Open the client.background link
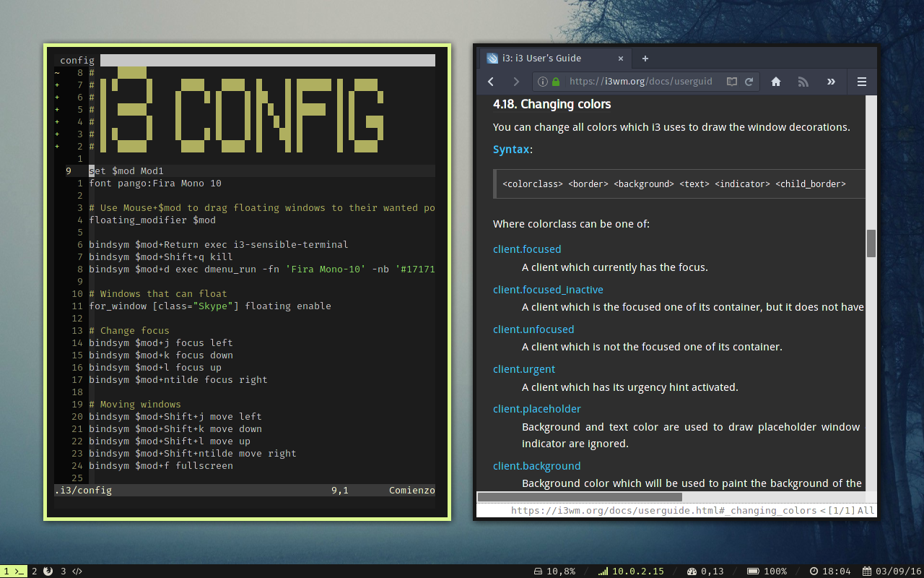 (x=536, y=466)
